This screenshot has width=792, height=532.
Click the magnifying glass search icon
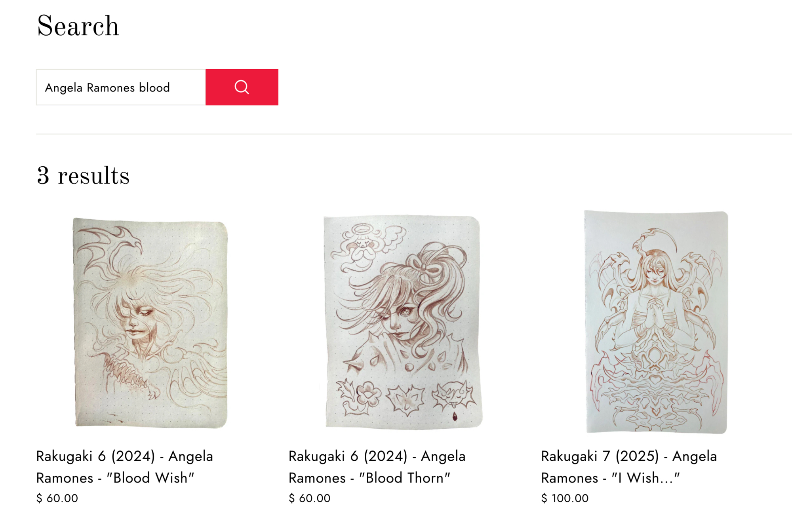(x=242, y=87)
